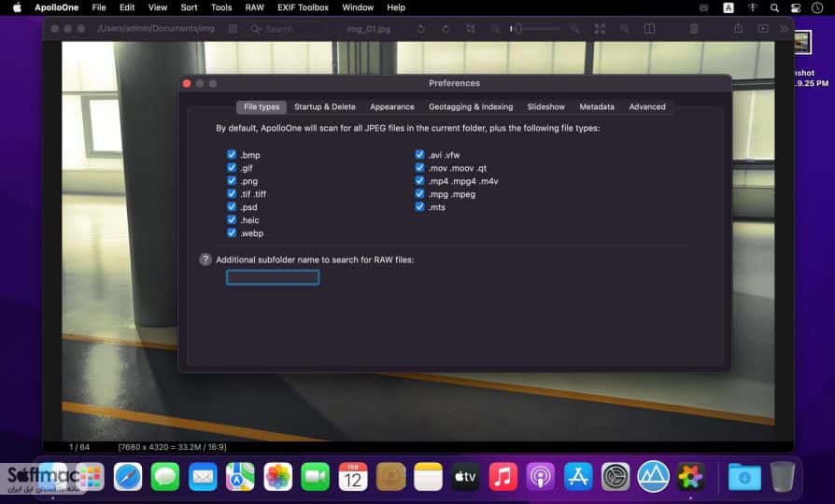This screenshot has height=504, width=835.
Task: Open Safari from the Dock
Action: 128,476
